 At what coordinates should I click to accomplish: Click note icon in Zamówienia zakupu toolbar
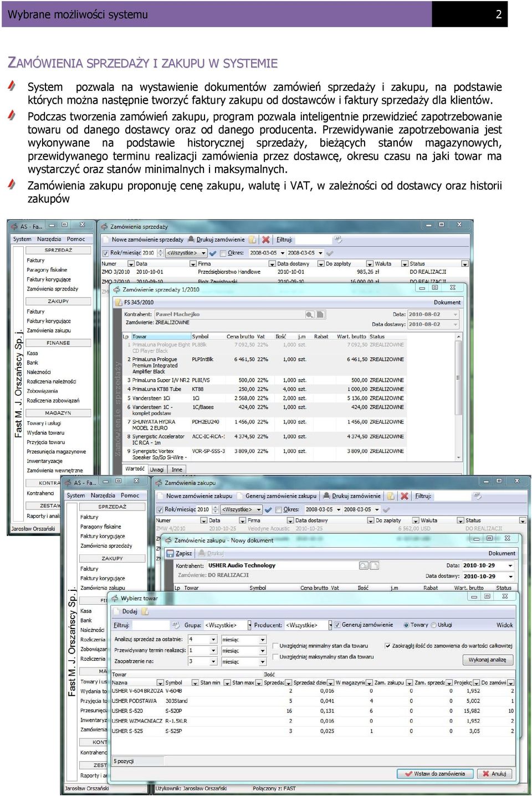coord(390,496)
